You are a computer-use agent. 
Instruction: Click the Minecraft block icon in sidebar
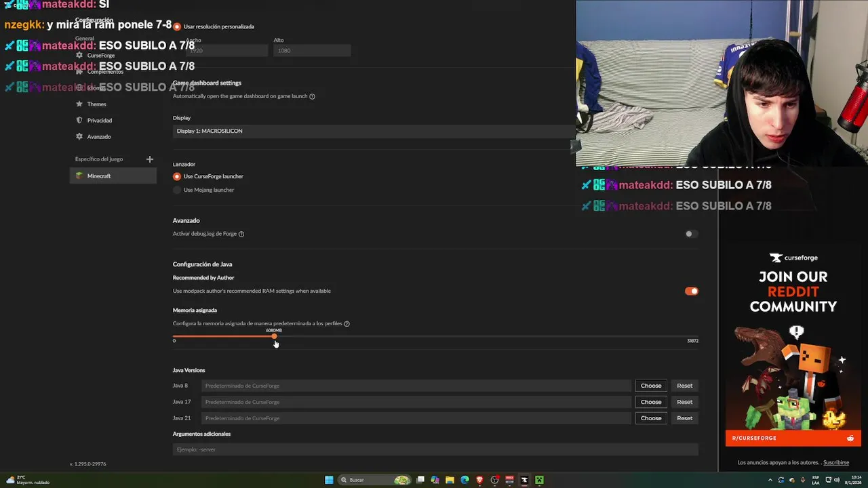(79, 176)
